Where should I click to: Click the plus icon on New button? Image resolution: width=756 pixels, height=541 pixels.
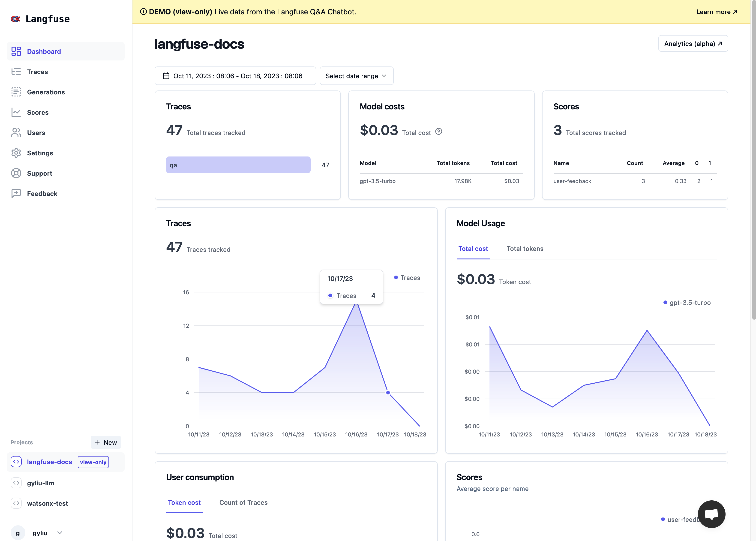(97, 442)
